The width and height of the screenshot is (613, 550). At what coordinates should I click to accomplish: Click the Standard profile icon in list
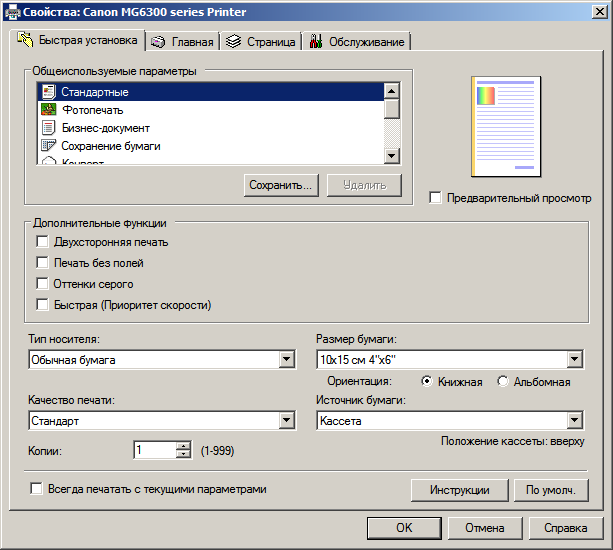click(x=49, y=92)
